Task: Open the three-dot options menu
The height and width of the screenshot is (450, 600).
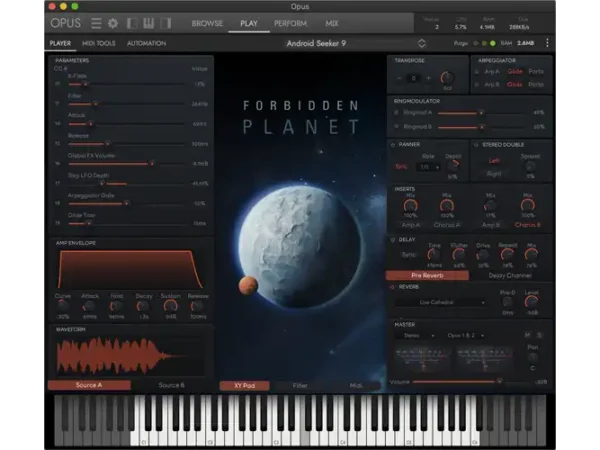Action: (547, 43)
